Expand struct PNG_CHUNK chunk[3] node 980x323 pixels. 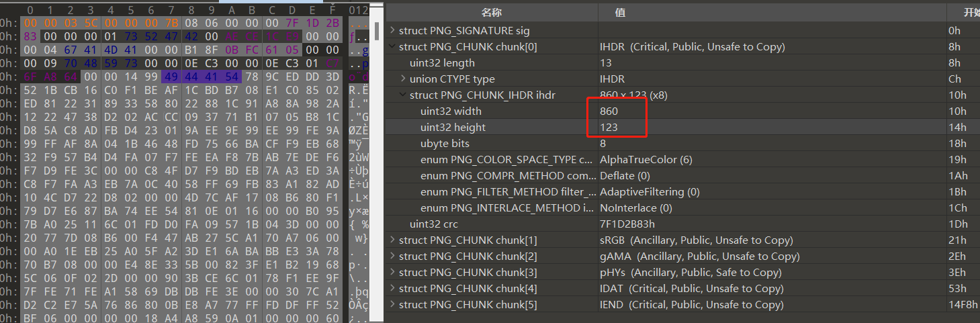coord(392,272)
